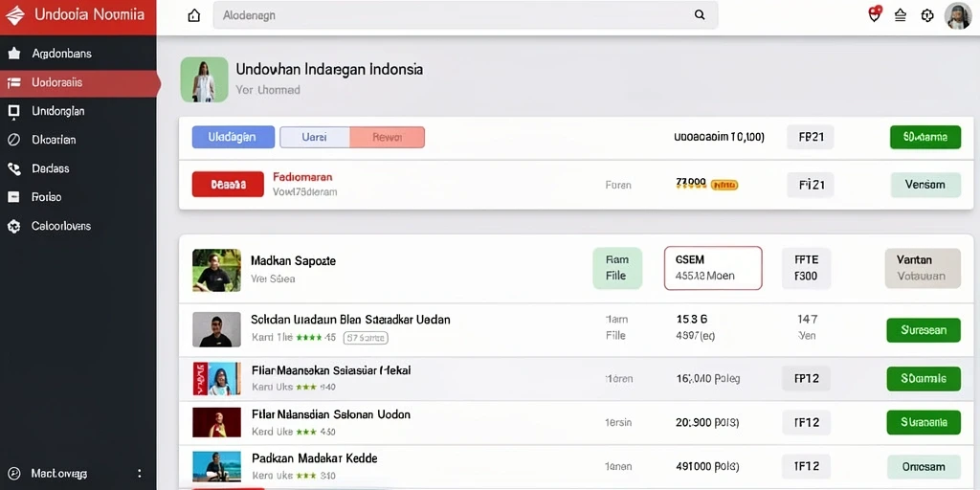Open the Dadass sidebar item

tap(78, 168)
